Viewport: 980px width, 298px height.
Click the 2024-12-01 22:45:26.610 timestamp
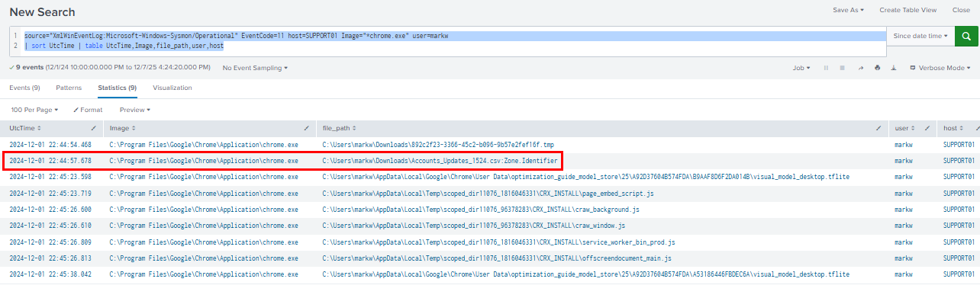50,226
